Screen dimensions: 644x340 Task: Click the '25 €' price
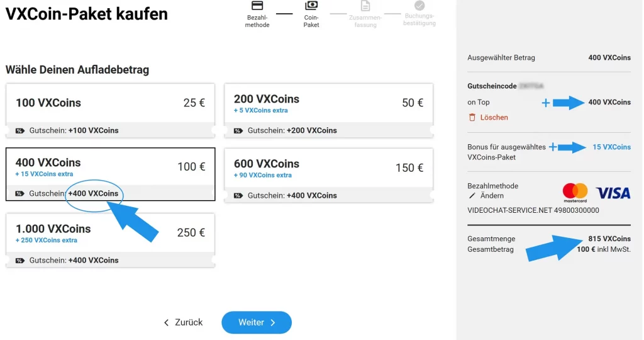point(194,103)
